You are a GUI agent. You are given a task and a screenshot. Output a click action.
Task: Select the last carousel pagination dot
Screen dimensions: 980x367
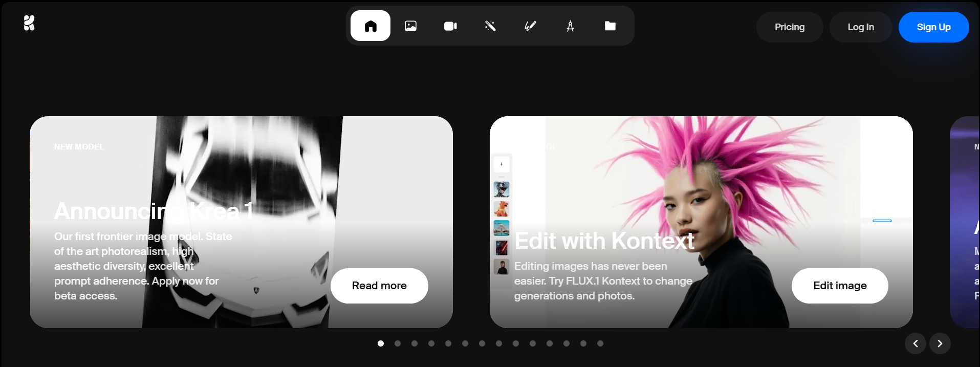[600, 343]
